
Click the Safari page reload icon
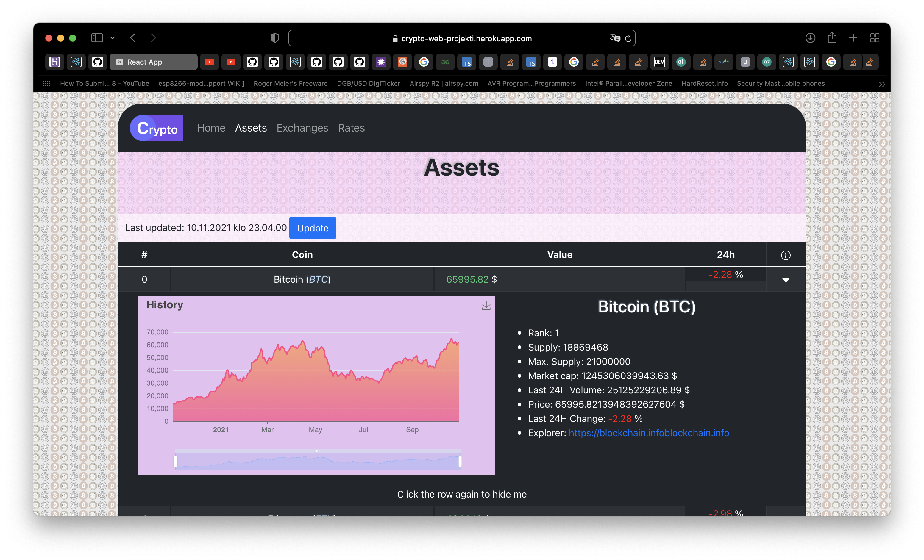coord(628,38)
